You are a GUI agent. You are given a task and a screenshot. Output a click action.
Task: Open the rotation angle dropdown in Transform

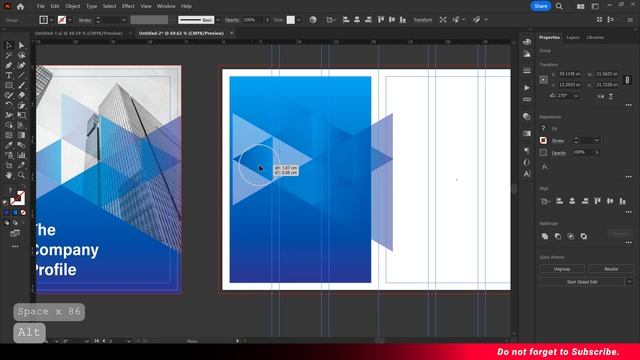click(576, 96)
